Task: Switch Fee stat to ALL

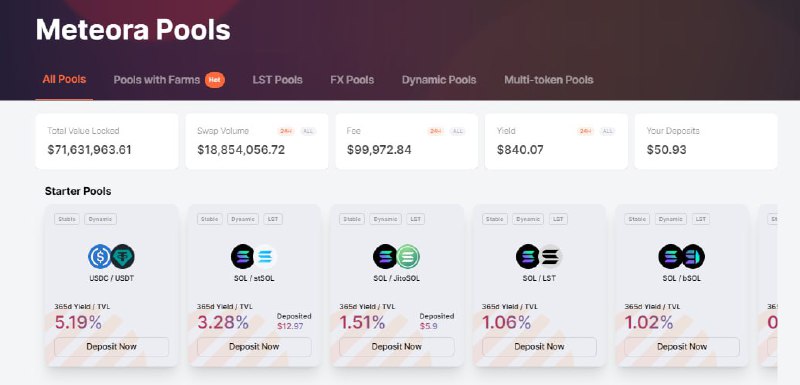Action: pos(458,132)
